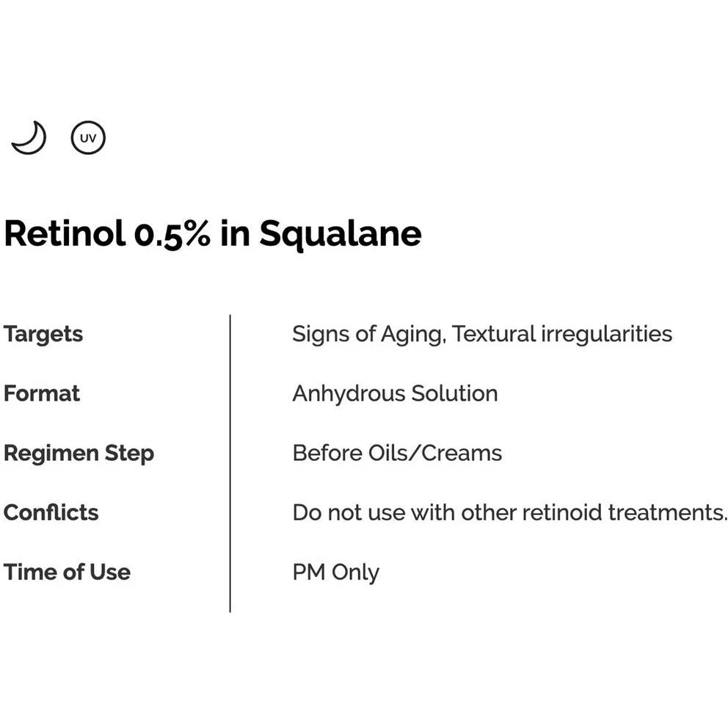Click the crescent moon night-use icon
Screen dimensions: 728x728
29,138
